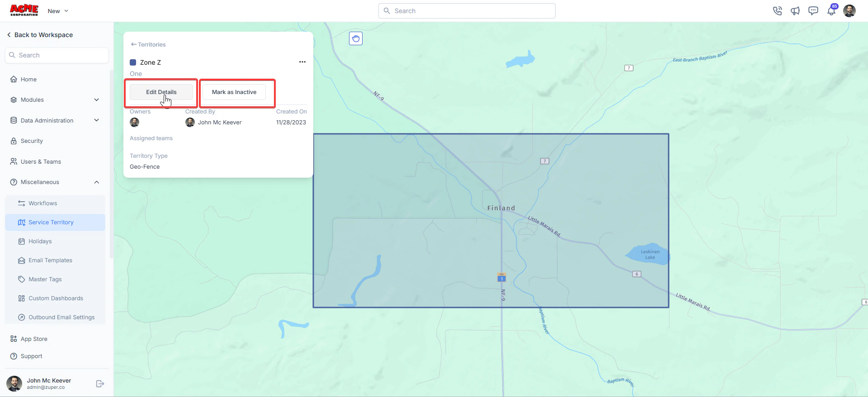The width and height of the screenshot is (868, 397).
Task: Click the Master Tags tag icon
Action: tap(22, 279)
